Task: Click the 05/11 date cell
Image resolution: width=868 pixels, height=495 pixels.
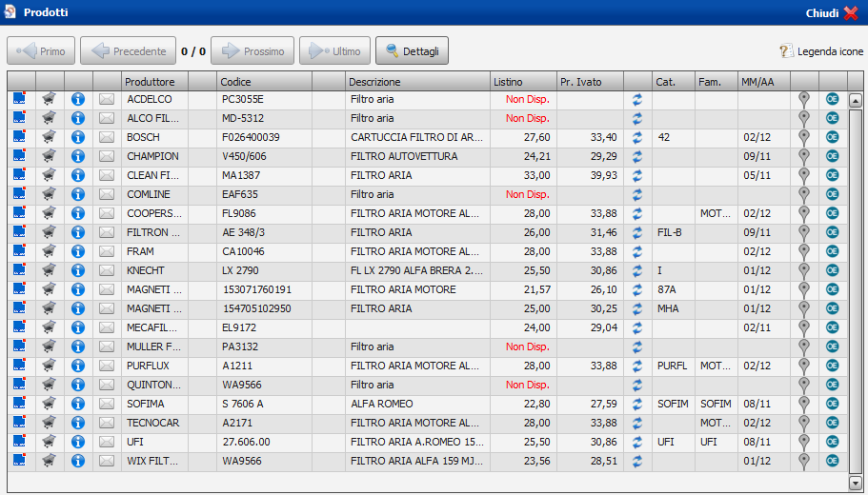Action: coord(764,175)
